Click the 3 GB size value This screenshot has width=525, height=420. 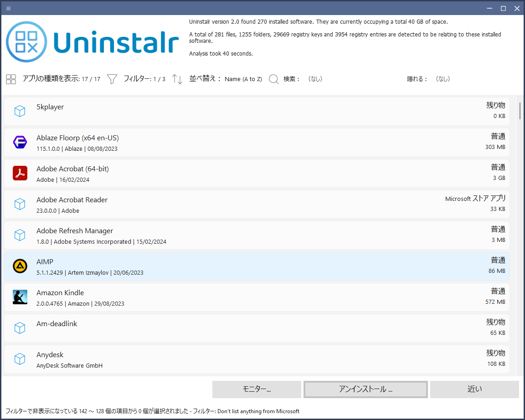coord(499,178)
